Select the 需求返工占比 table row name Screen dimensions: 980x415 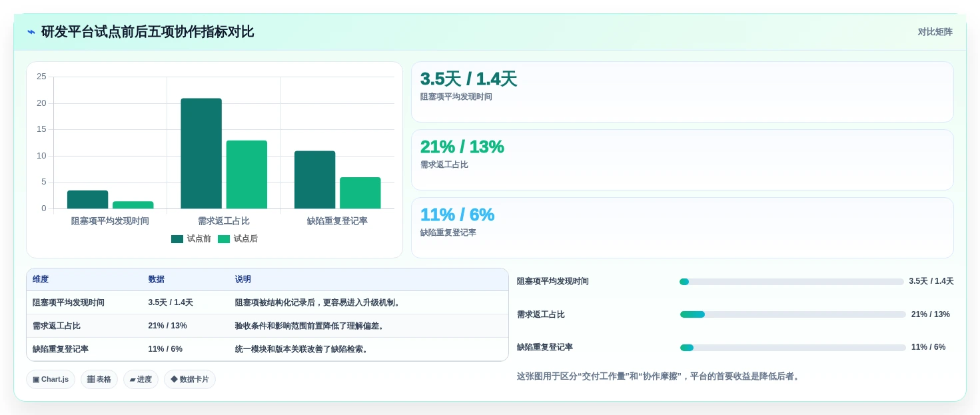click(x=57, y=326)
